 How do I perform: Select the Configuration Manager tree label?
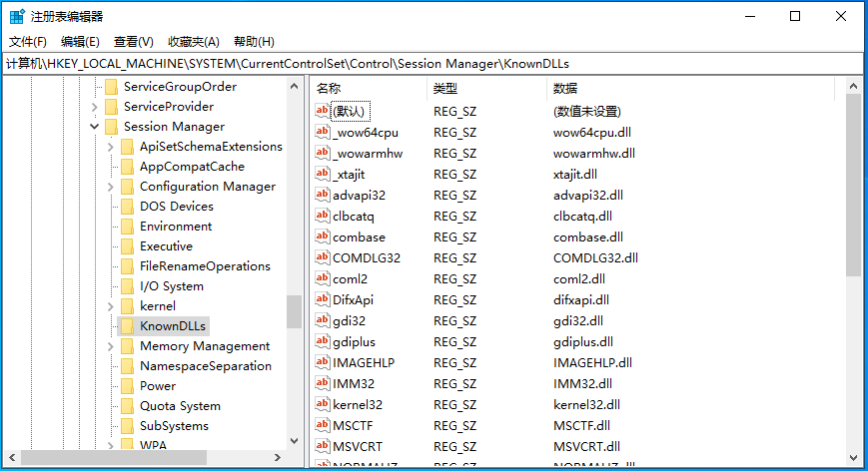pyautogui.click(x=208, y=187)
